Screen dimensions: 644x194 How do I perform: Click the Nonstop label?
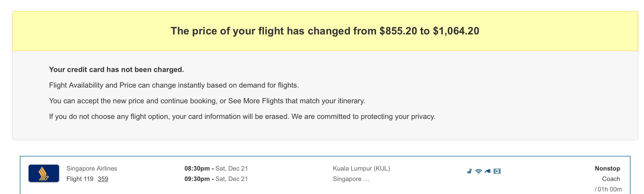point(607,168)
